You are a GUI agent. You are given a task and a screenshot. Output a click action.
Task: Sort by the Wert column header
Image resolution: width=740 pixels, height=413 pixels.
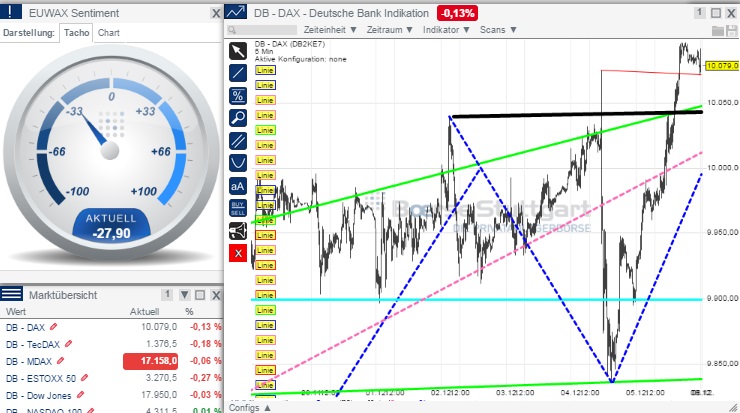(x=16, y=312)
